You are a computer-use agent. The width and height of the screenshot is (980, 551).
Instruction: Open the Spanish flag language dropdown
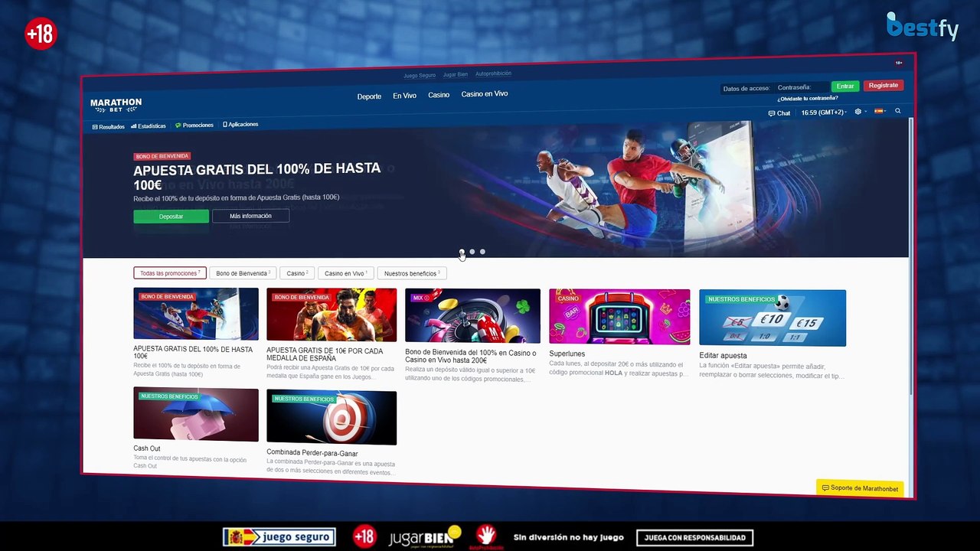click(x=880, y=111)
